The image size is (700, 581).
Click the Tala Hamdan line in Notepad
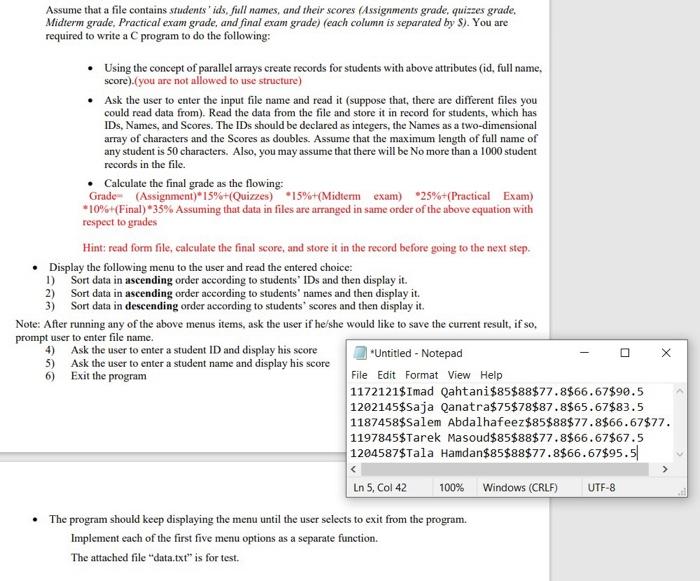tap(493, 453)
